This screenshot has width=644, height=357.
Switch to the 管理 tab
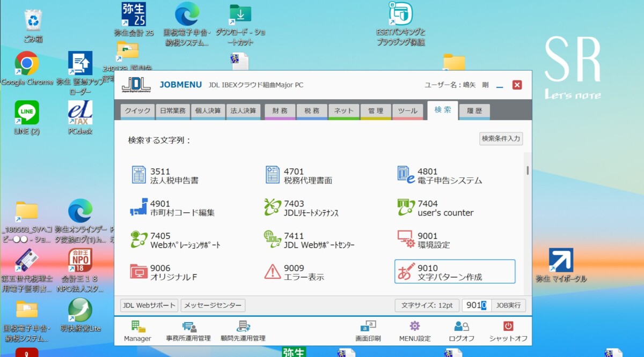click(x=376, y=111)
